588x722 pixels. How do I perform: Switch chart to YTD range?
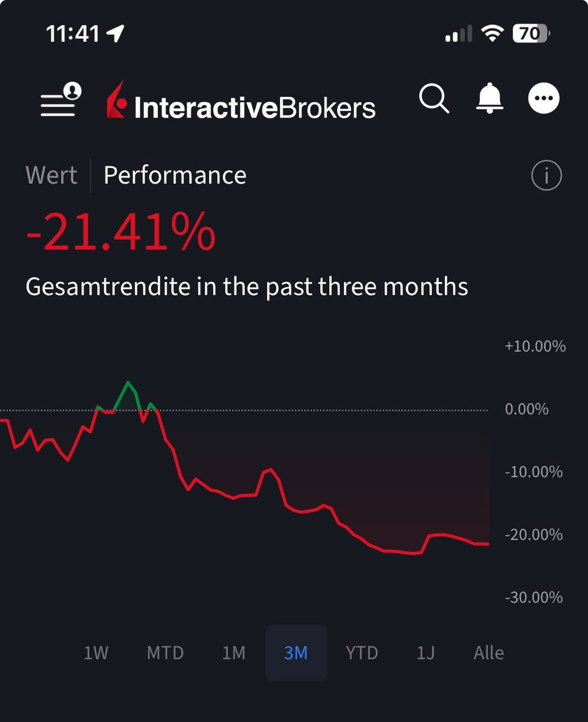tap(361, 653)
